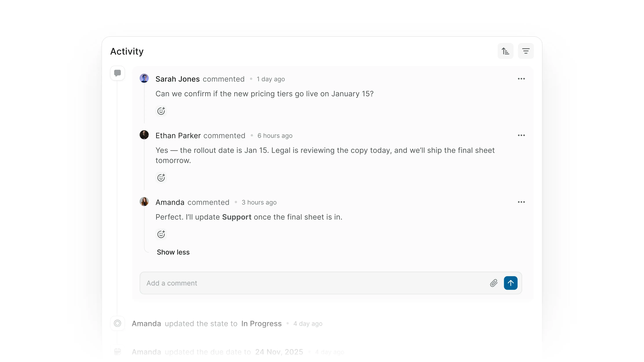Open the activity filter icon

click(526, 51)
